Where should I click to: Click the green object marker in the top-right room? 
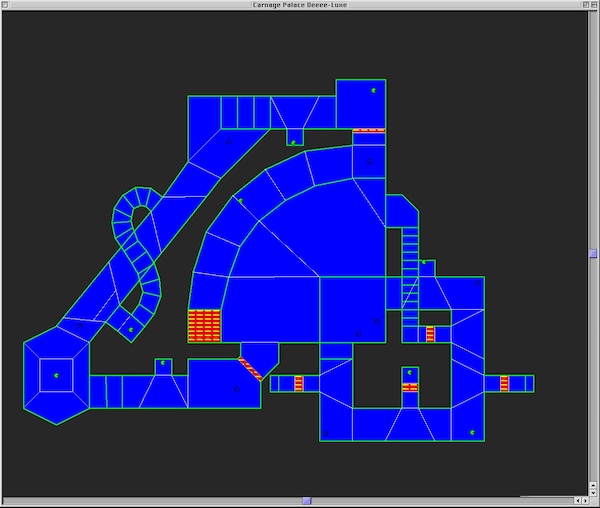pos(374,91)
